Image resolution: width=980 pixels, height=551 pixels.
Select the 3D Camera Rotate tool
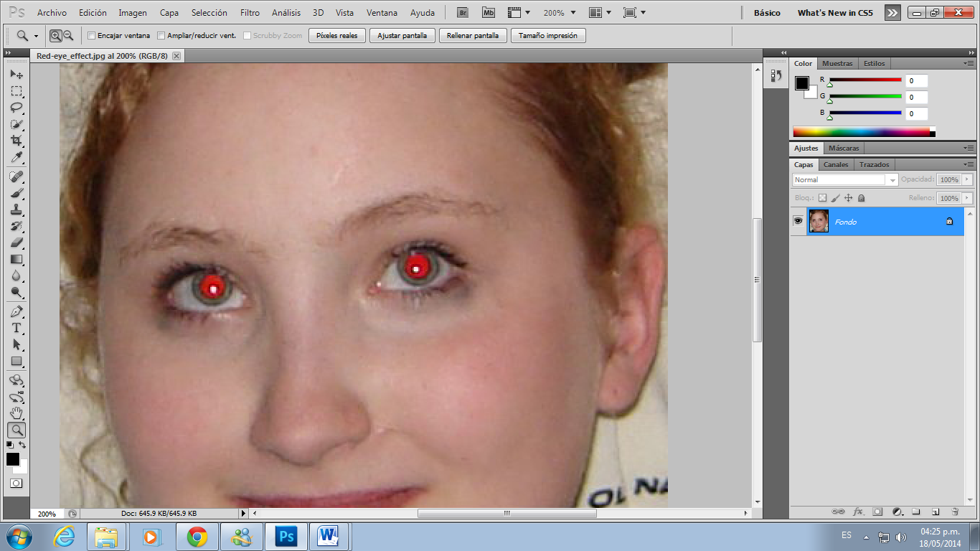click(x=17, y=397)
